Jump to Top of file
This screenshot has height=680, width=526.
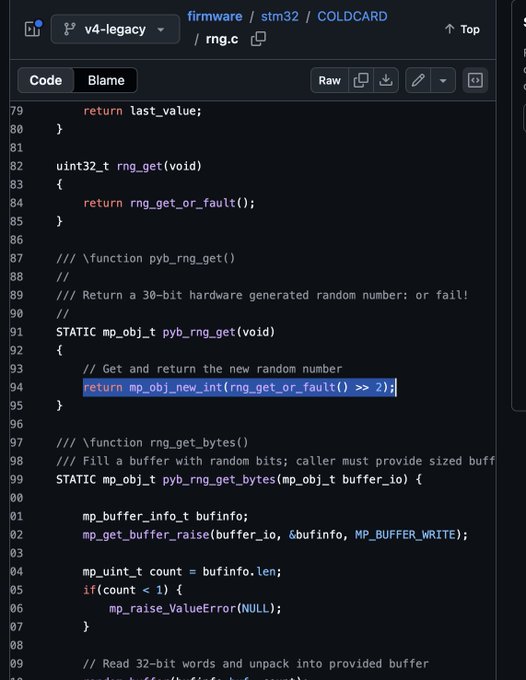462,29
